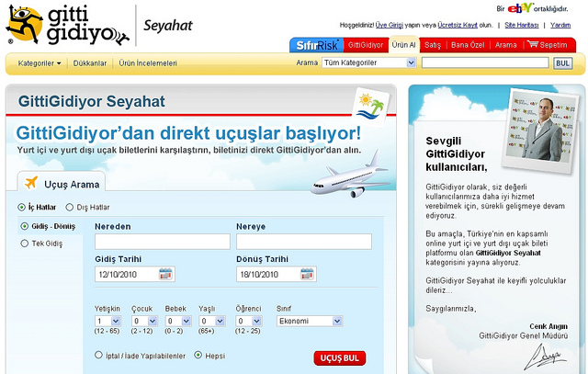Click the Nereye input field

304,242
